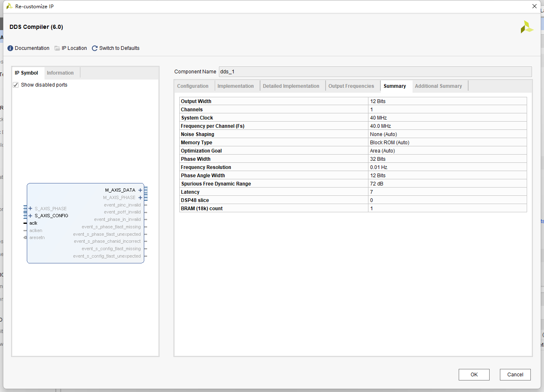Click event_s_config_tlast_missing port
This screenshot has height=392, width=544.
point(111,249)
